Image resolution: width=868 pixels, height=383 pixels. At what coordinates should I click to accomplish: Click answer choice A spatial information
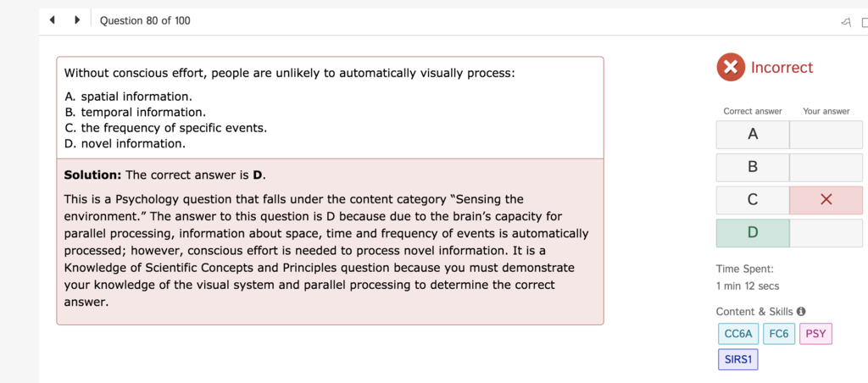tap(129, 97)
